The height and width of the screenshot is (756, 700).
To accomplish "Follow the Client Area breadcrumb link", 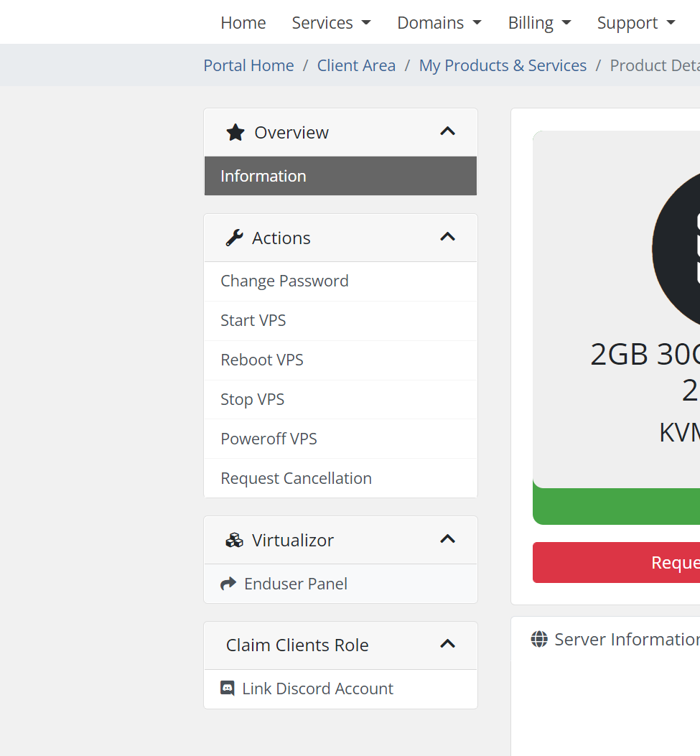I will (x=356, y=65).
